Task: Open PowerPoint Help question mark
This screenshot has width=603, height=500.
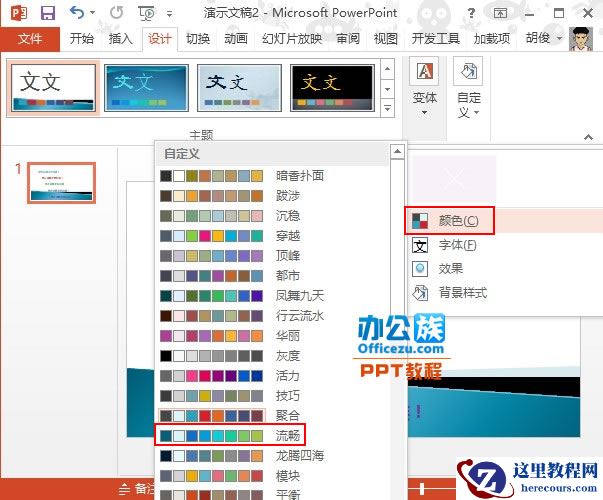Action: pos(471,13)
